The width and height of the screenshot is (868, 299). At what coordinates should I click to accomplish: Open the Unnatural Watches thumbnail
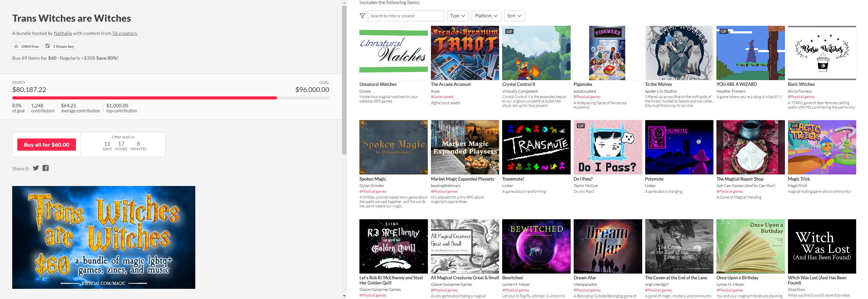click(x=393, y=53)
